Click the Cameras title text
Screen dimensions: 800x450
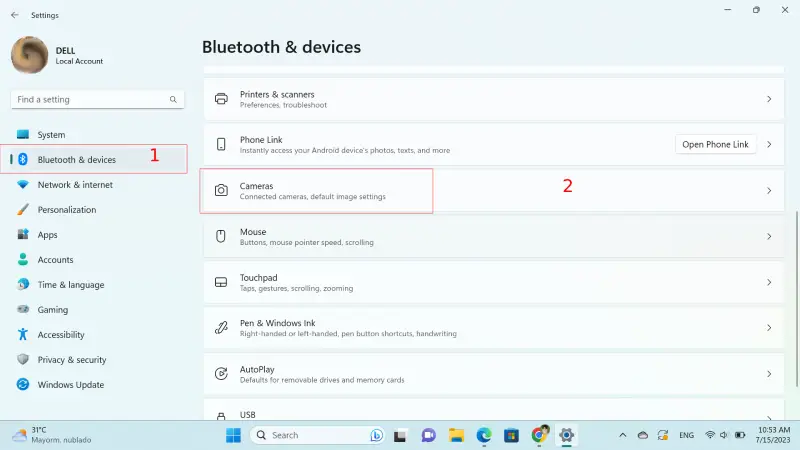[257, 186]
